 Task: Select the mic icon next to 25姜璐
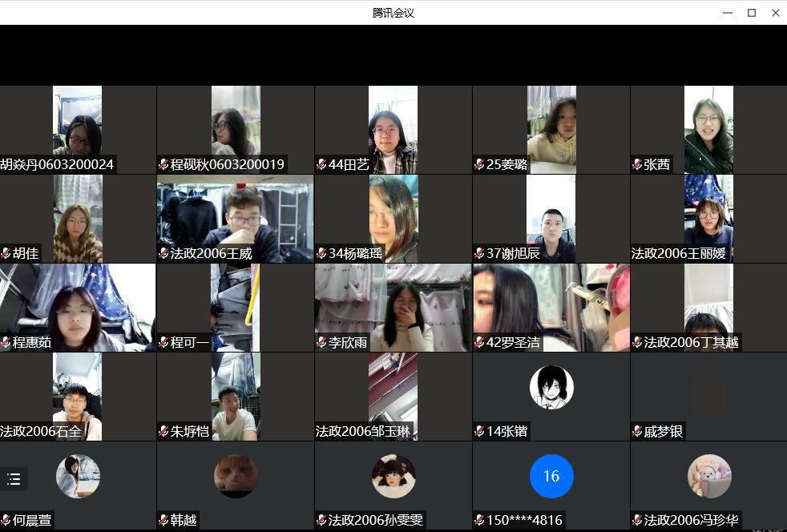pos(479,165)
